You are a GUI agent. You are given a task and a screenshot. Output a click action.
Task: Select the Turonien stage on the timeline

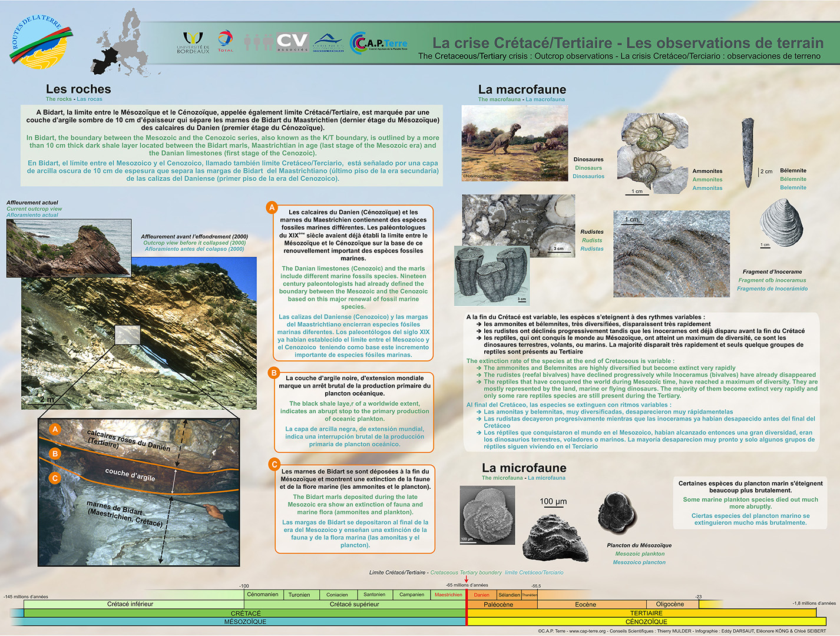pos(299,595)
